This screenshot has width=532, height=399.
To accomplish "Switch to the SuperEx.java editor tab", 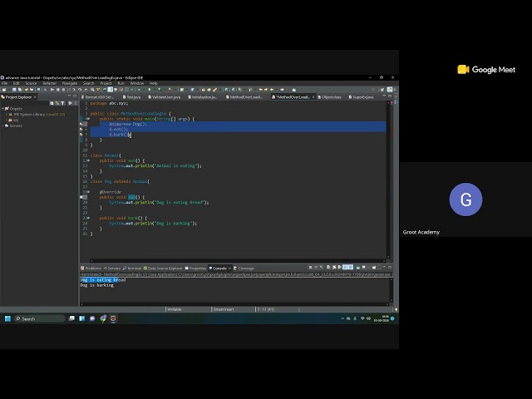I will (x=361, y=97).
